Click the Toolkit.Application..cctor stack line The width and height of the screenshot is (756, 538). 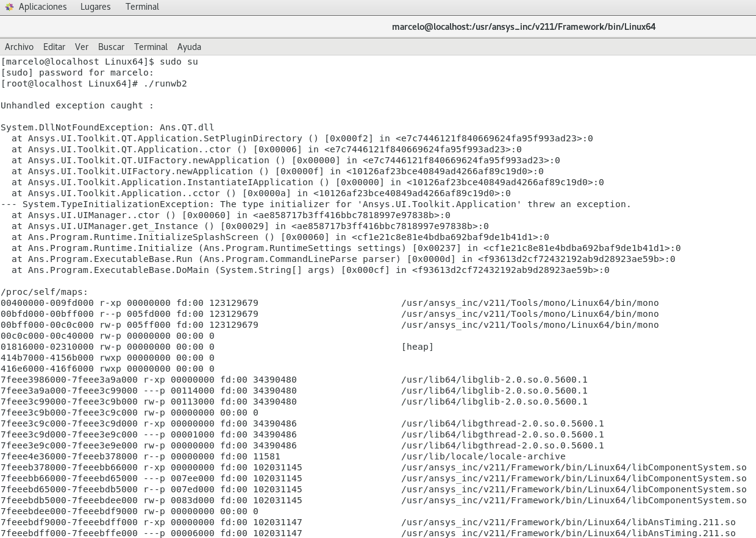[261, 193]
